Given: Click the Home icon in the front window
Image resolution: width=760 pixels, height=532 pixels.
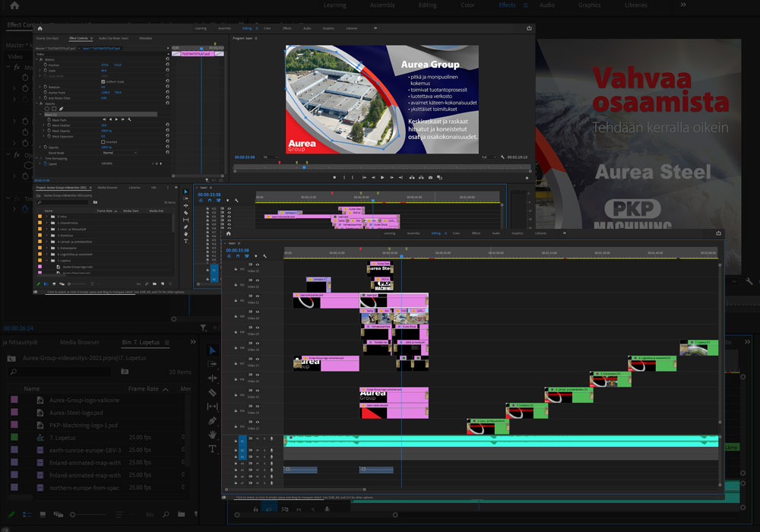Looking at the screenshot, I should point(229,233).
